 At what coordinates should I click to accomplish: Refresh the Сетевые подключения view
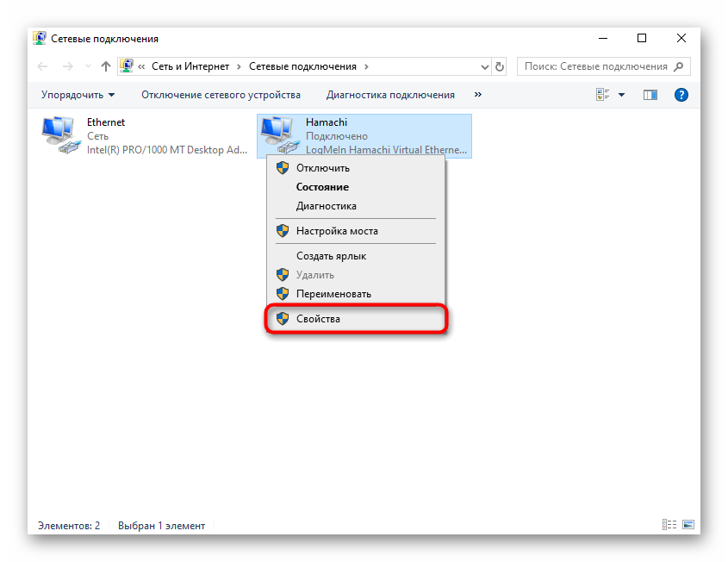coord(500,66)
